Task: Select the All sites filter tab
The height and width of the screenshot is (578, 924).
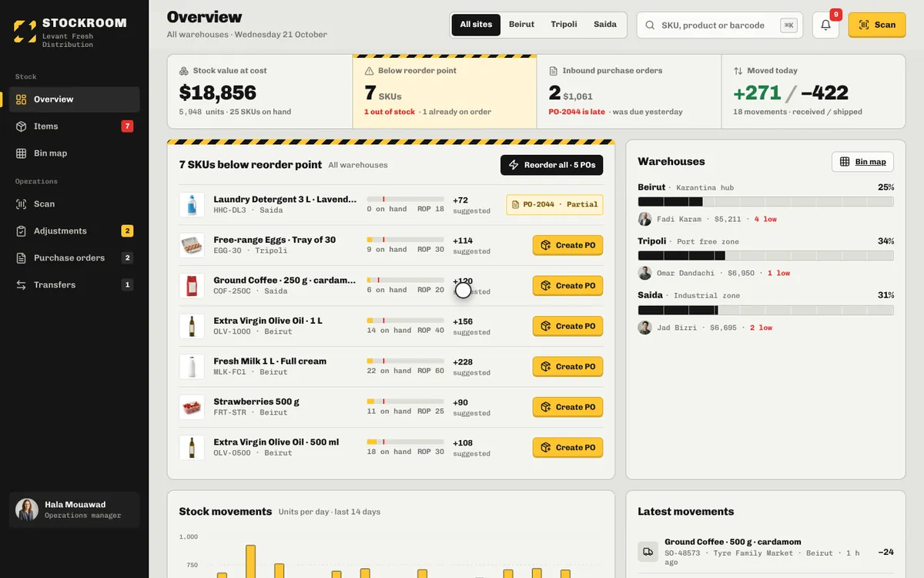Action: pos(476,25)
